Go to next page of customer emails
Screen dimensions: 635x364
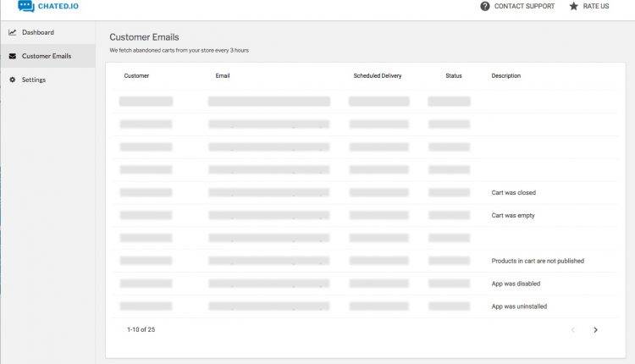(x=595, y=329)
